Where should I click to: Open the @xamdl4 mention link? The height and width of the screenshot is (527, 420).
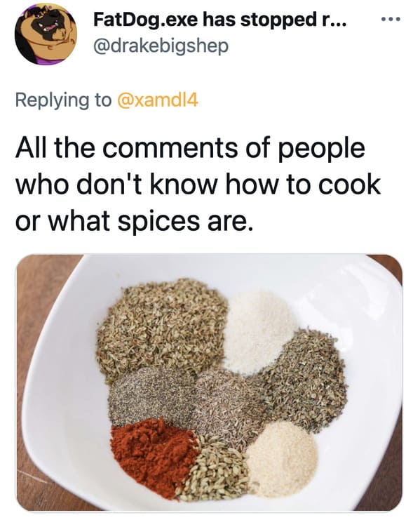point(158,100)
